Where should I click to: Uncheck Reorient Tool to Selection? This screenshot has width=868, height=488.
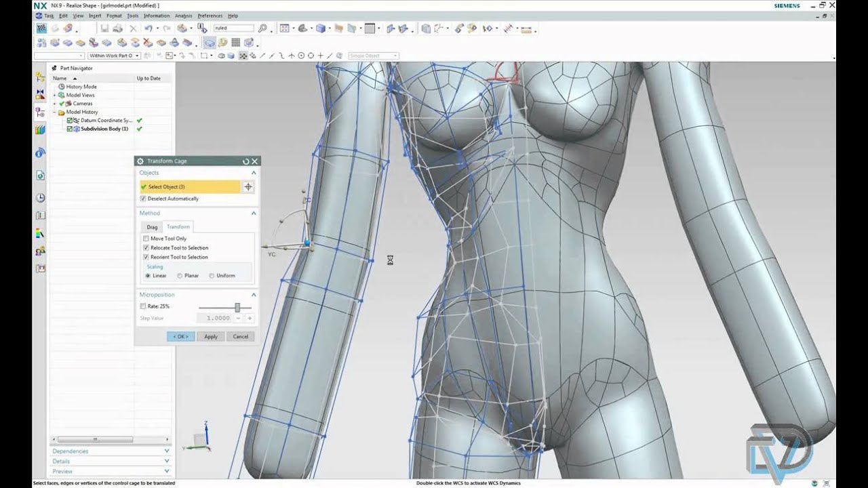(146, 257)
